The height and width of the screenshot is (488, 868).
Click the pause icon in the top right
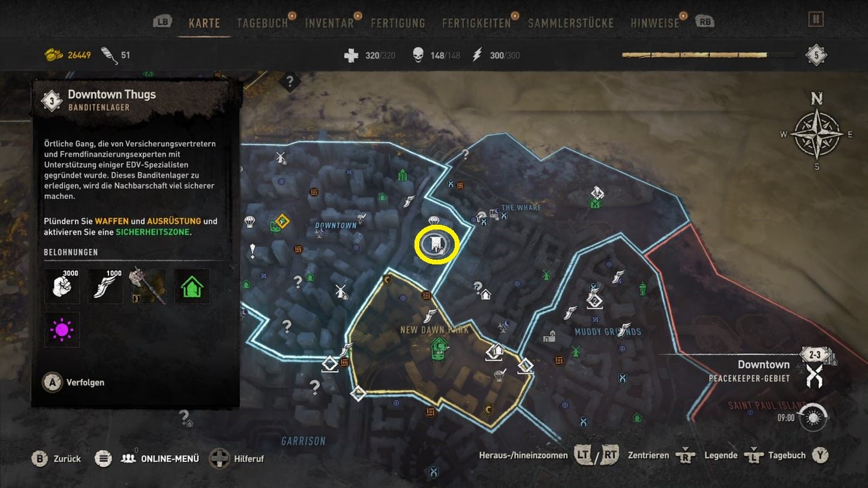tap(816, 19)
